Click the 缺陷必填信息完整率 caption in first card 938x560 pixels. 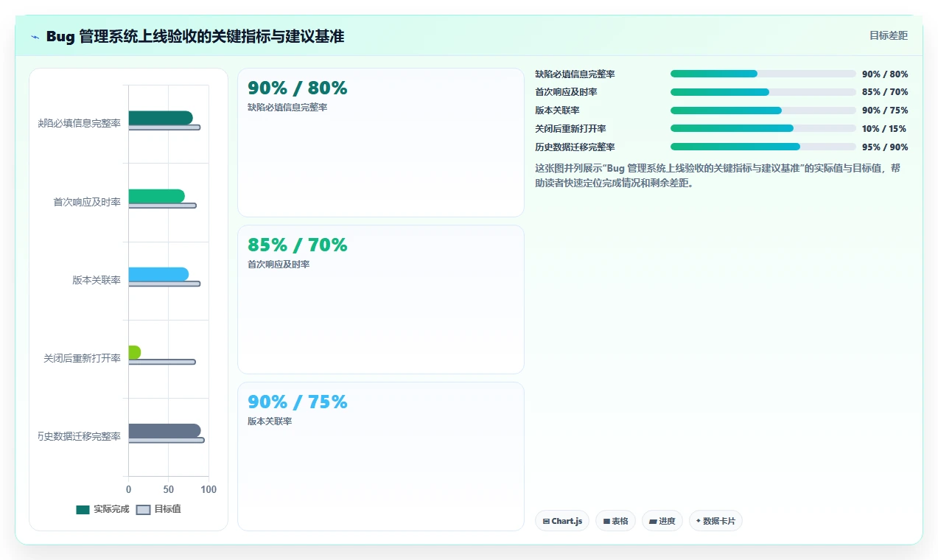[287, 108]
